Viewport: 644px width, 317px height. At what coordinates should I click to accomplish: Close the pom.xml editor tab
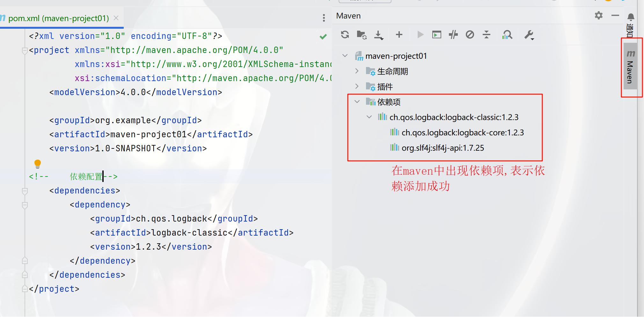[115, 18]
